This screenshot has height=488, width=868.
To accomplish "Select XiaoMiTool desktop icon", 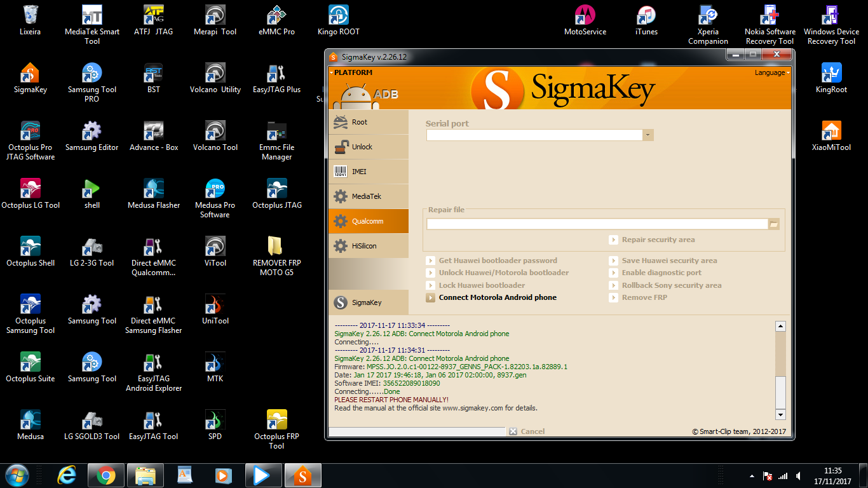I will point(831,136).
